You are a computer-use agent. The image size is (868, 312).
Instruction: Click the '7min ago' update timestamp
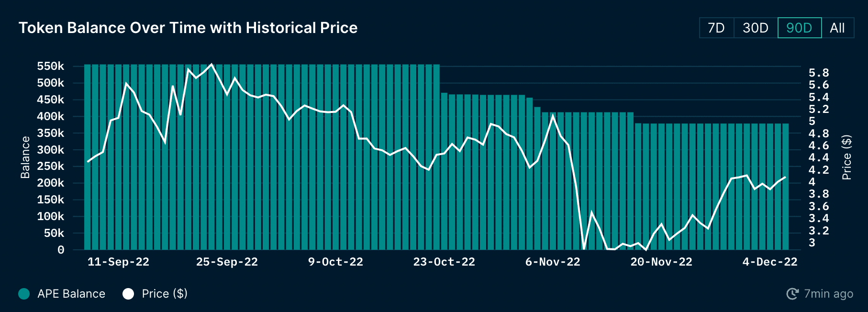click(828, 294)
